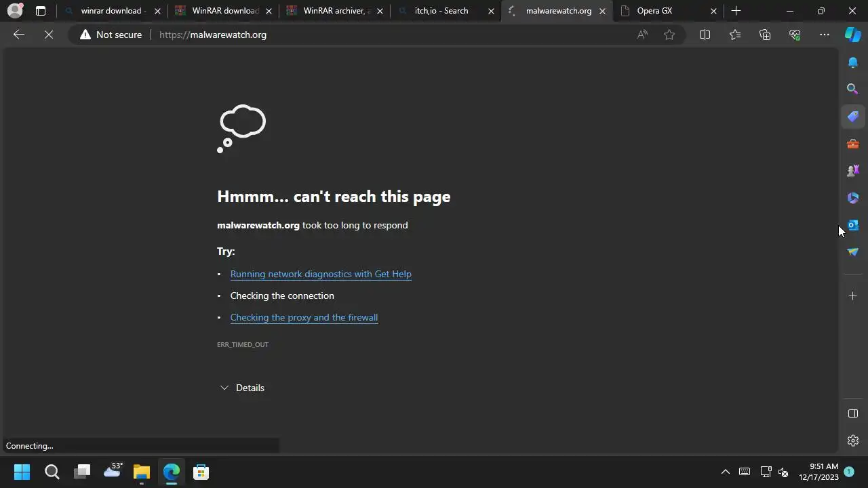Switch to the Opera GX tab
Image resolution: width=868 pixels, height=488 pixels.
click(668, 11)
